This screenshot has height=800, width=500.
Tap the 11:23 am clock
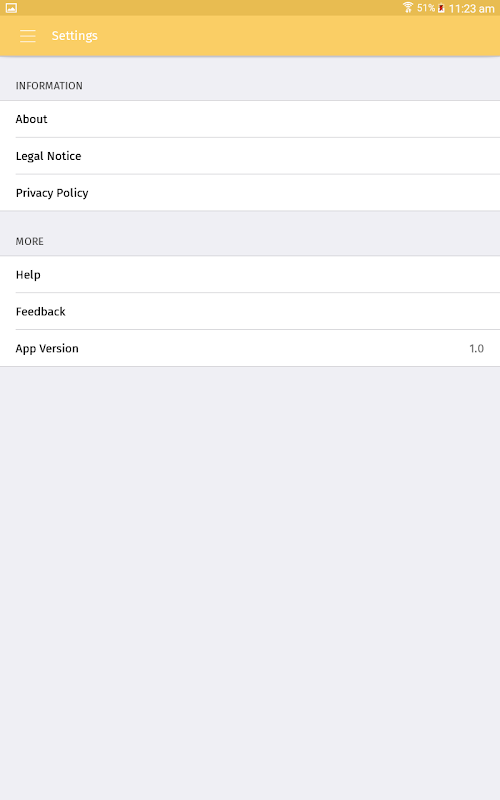pyautogui.click(x=471, y=9)
